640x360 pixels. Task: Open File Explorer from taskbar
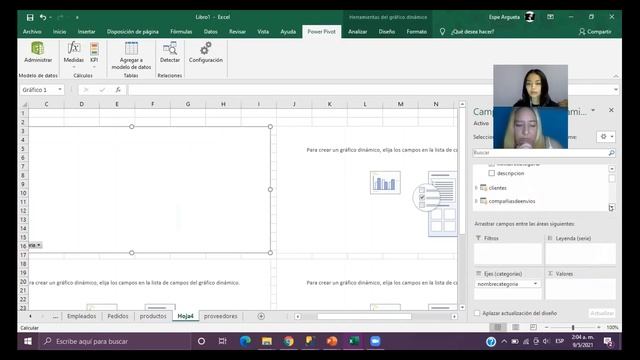(x=267, y=341)
